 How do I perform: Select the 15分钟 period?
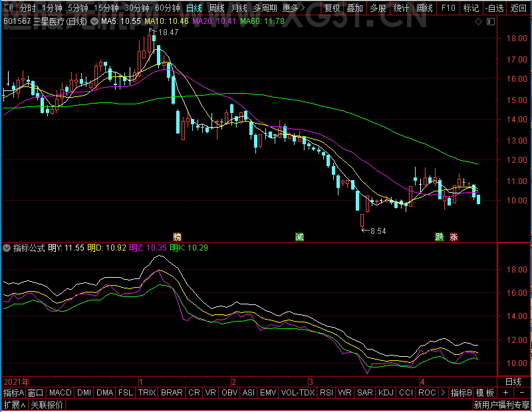click(106, 8)
